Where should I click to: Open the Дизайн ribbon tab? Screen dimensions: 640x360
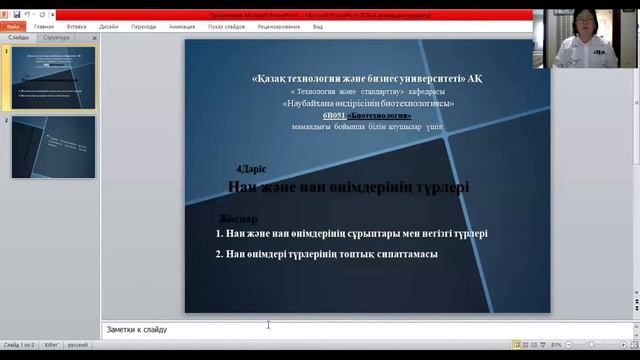[x=109, y=27]
